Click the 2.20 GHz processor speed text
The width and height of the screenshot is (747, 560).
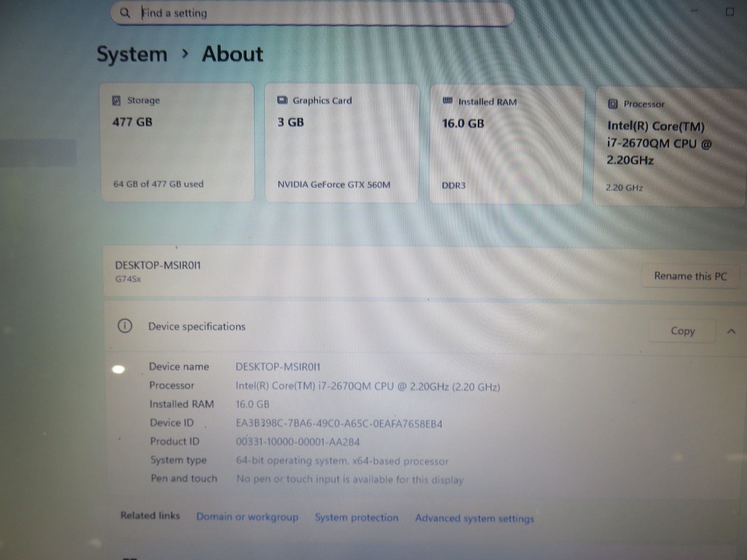coord(624,188)
